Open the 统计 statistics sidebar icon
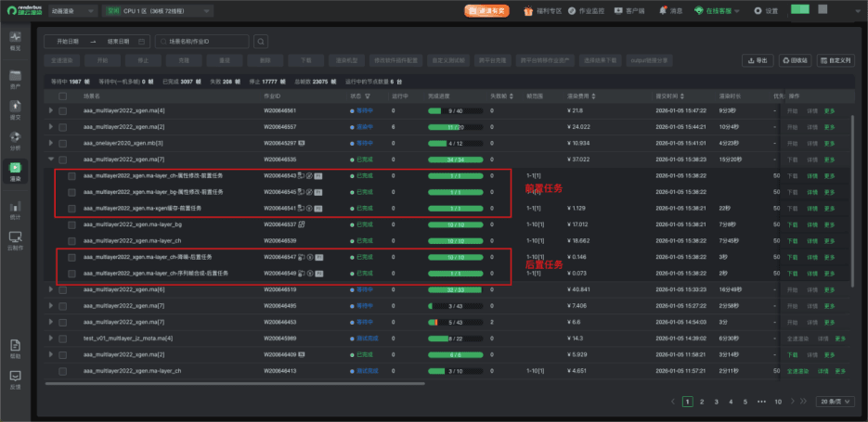This screenshot has width=868, height=422. 15,209
